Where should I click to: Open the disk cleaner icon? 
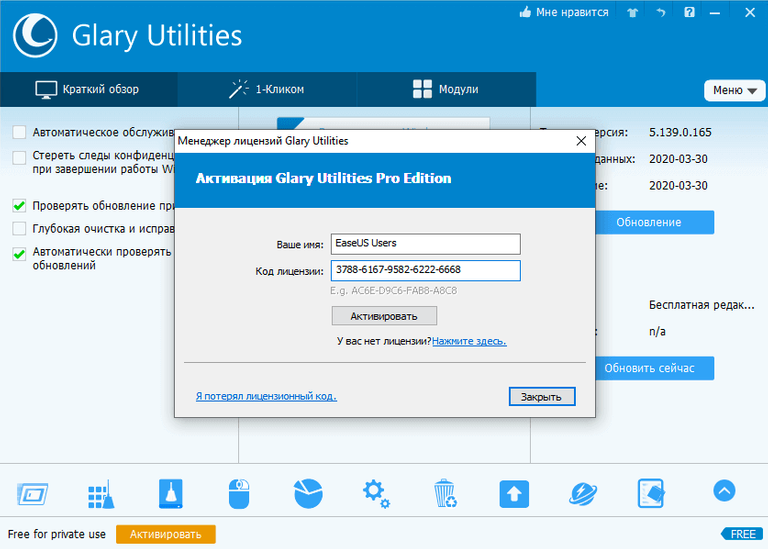pyautogui.click(x=170, y=494)
